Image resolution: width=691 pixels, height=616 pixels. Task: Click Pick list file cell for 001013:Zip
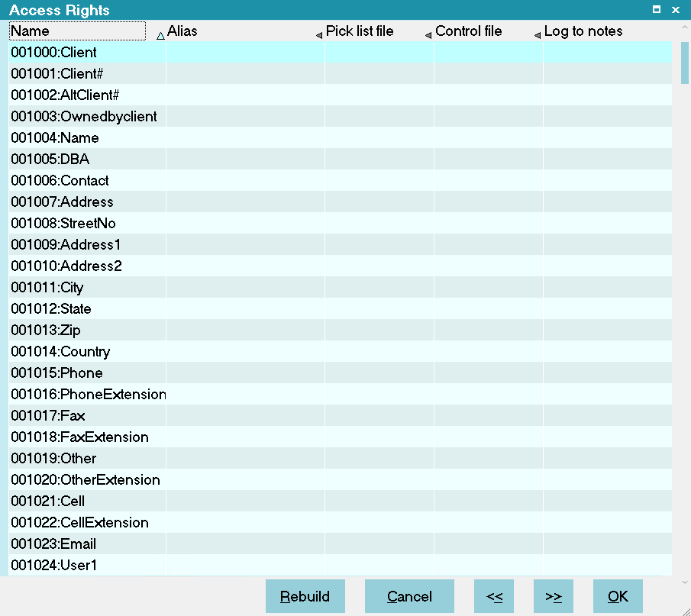point(379,330)
